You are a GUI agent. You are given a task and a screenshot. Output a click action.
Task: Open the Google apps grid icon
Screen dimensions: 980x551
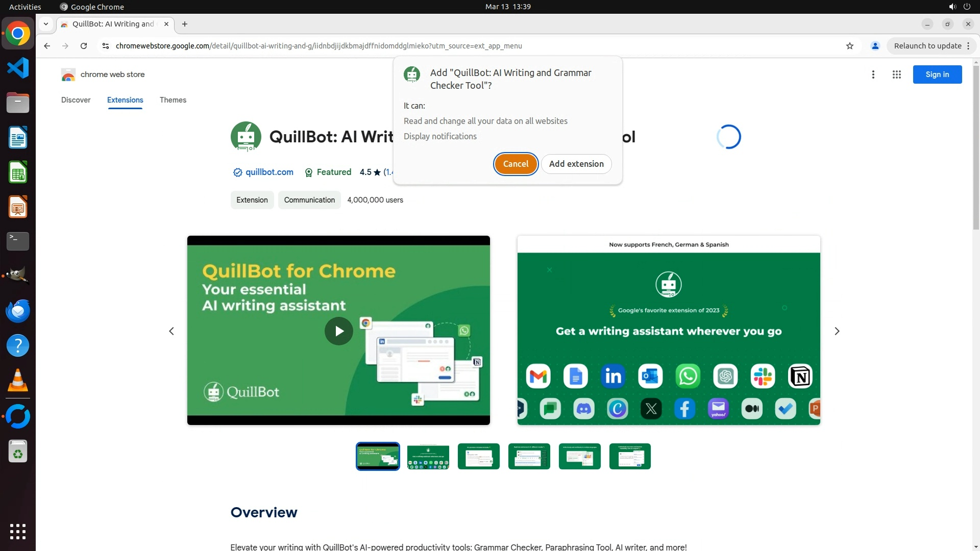896,74
